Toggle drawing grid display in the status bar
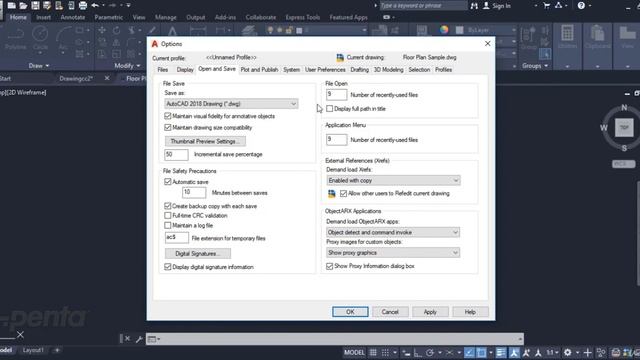Viewport: 640px width, 360px height. click(373, 352)
